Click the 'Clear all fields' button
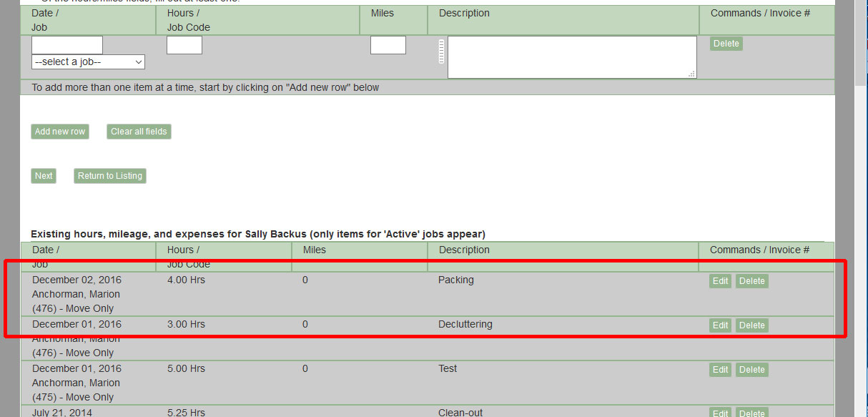This screenshot has width=868, height=417. [x=139, y=132]
